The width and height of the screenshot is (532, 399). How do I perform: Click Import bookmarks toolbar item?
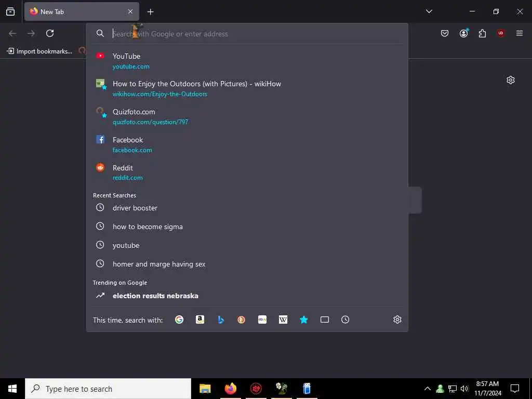tap(39, 51)
